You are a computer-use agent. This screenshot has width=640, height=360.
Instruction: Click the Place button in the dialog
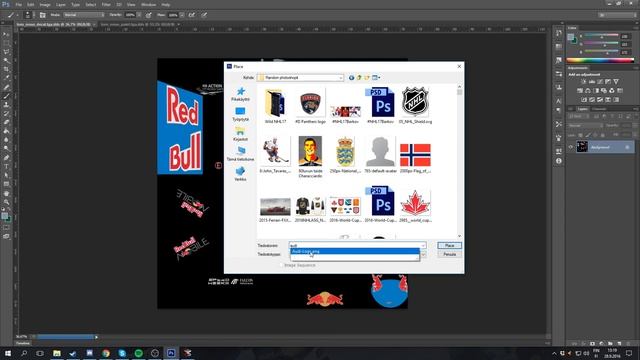pos(449,245)
